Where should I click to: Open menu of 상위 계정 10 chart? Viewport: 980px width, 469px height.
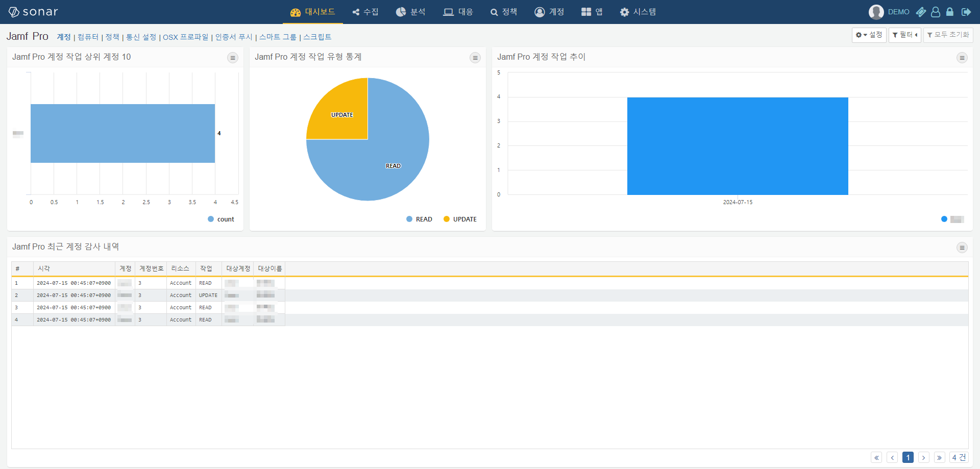coord(233,58)
